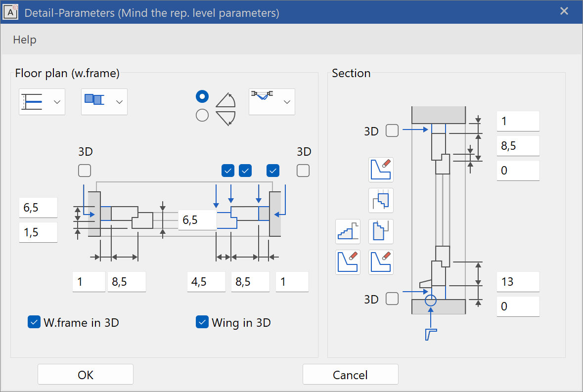Select the lower swing direction radio button
Screen dimensions: 583x392
pos(202,115)
